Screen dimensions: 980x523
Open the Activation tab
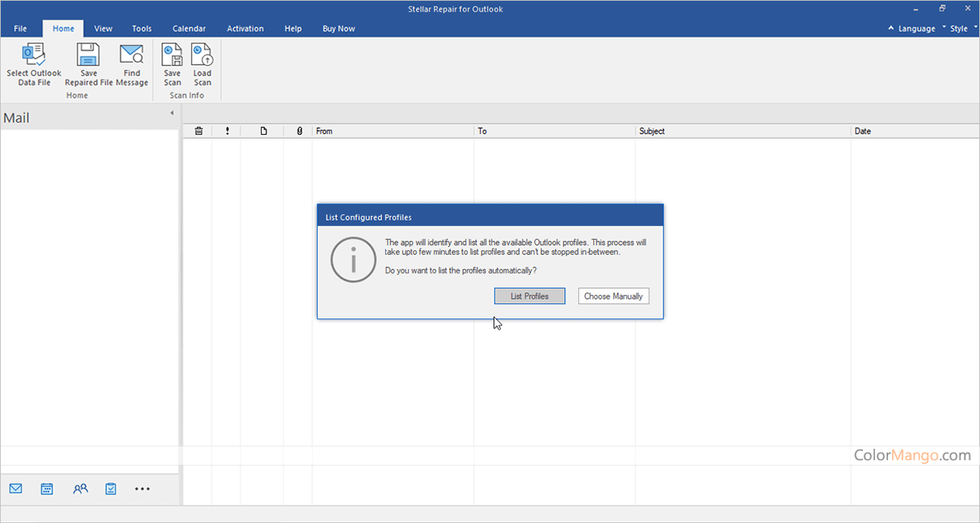point(245,28)
